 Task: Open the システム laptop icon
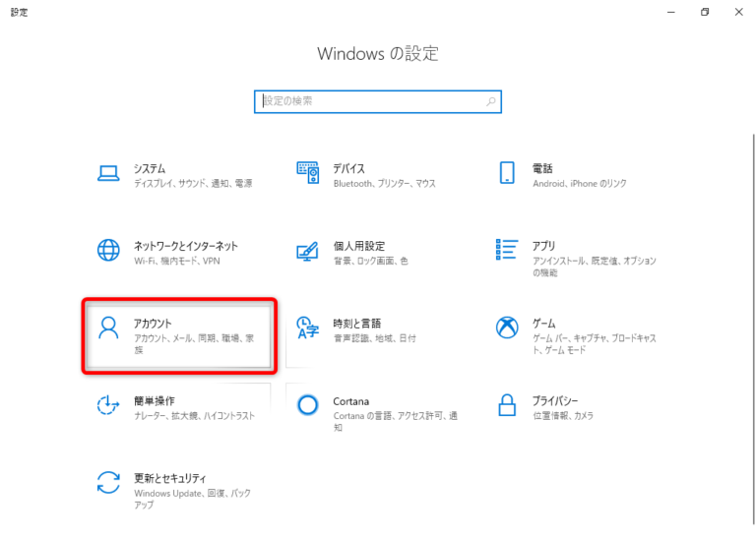[x=108, y=173]
